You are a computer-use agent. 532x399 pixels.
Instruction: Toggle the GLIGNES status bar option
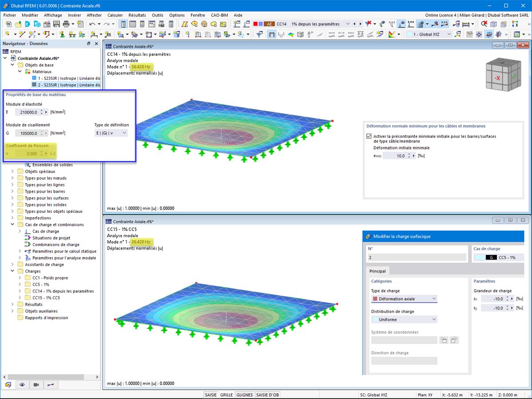(244, 395)
